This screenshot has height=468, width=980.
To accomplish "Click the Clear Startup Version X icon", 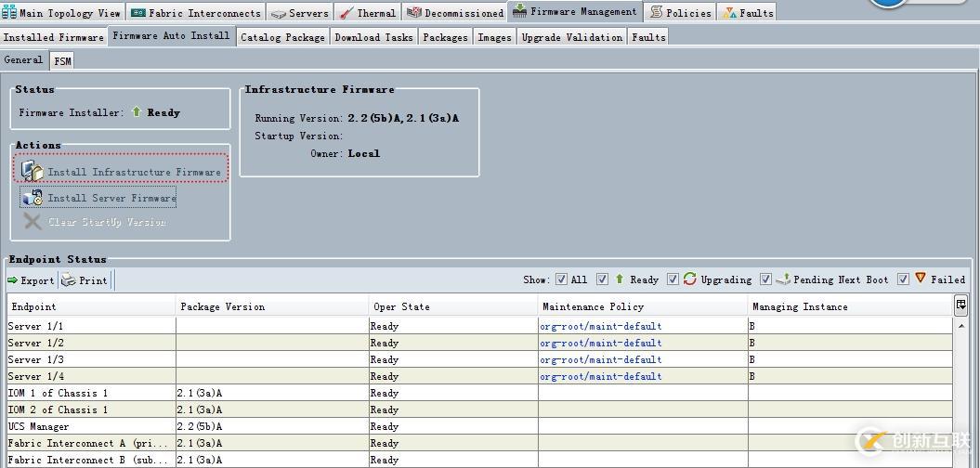I will click(x=33, y=222).
